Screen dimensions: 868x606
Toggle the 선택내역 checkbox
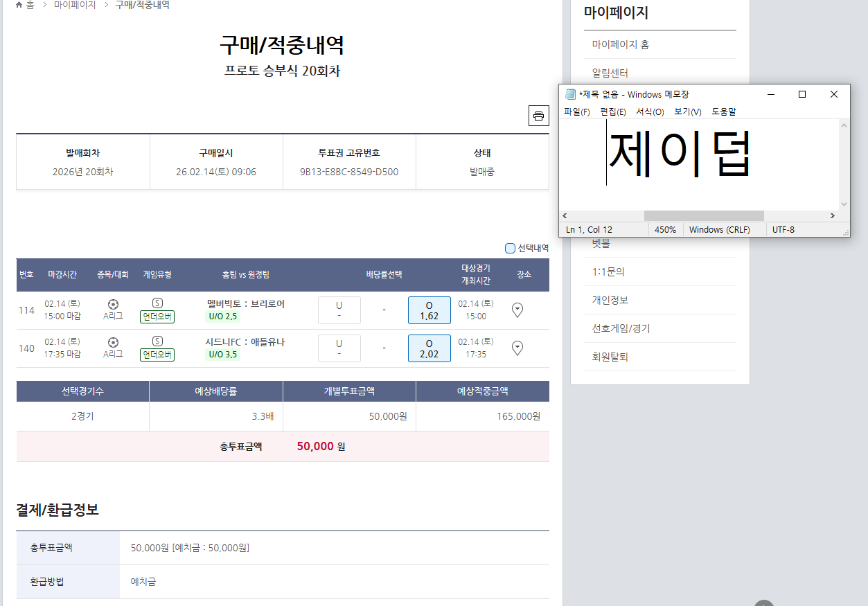coord(511,248)
